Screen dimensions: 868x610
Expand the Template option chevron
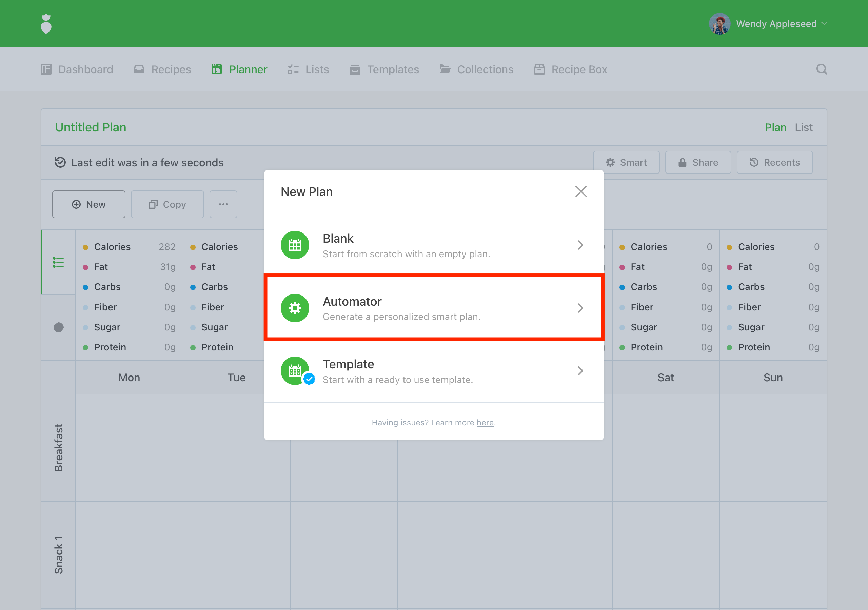[x=580, y=371]
